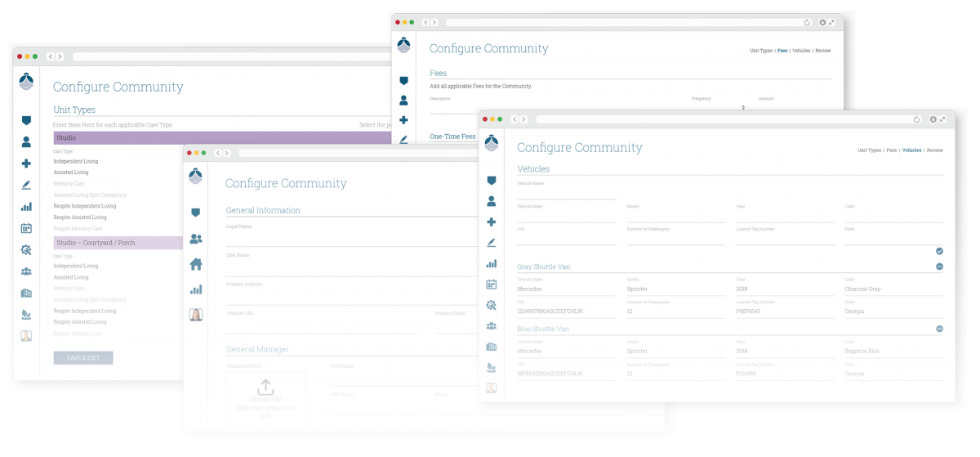Open user avatar in Unit Types sidebar

(x=26, y=336)
